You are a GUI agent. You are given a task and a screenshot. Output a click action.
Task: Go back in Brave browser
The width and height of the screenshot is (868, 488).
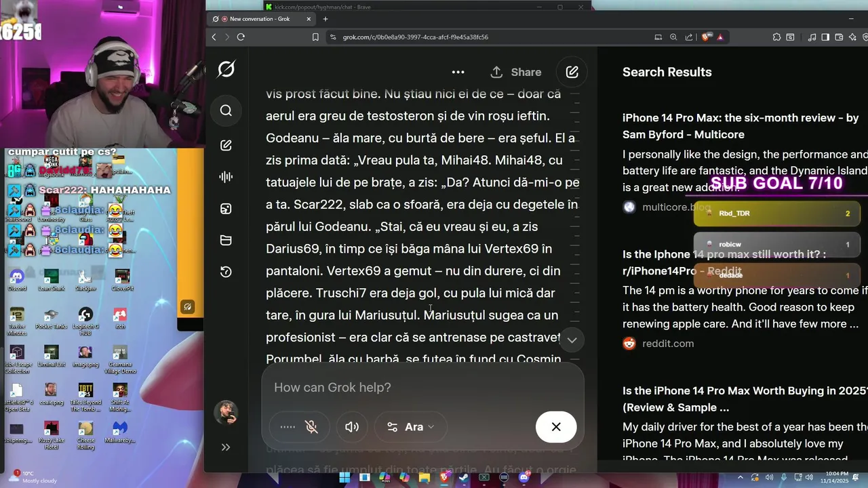214,37
